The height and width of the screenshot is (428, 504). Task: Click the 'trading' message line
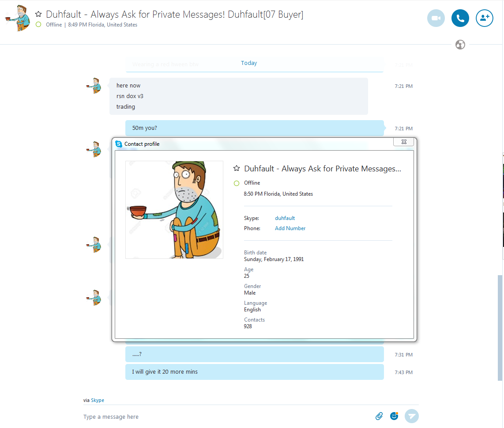(126, 107)
